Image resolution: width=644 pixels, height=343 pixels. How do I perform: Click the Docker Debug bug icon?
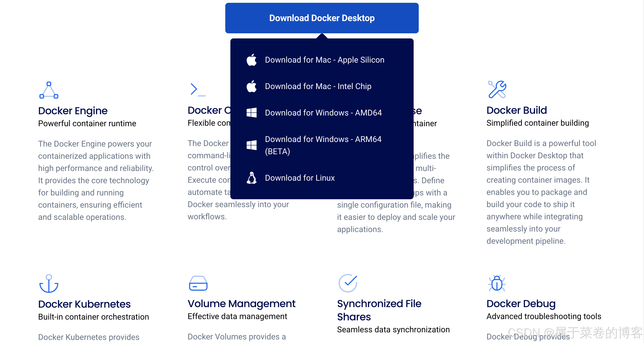[x=497, y=283]
